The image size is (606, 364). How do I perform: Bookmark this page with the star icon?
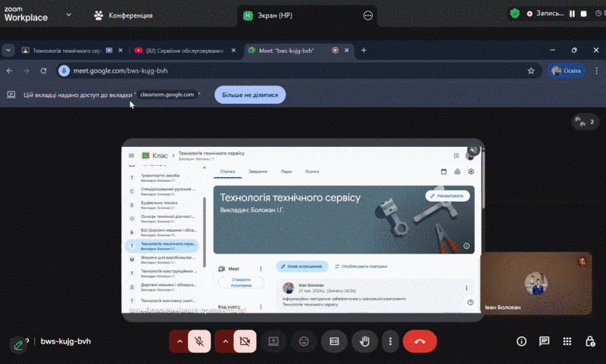click(x=531, y=70)
